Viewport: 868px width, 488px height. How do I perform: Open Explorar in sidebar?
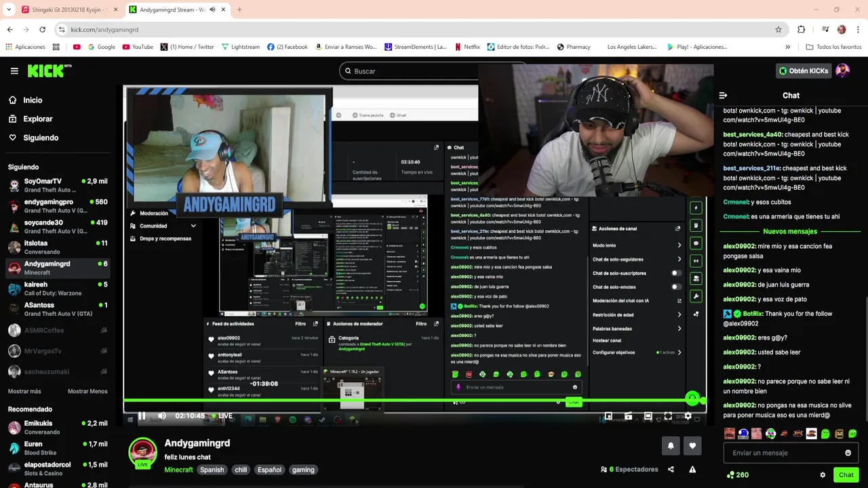(x=31, y=119)
